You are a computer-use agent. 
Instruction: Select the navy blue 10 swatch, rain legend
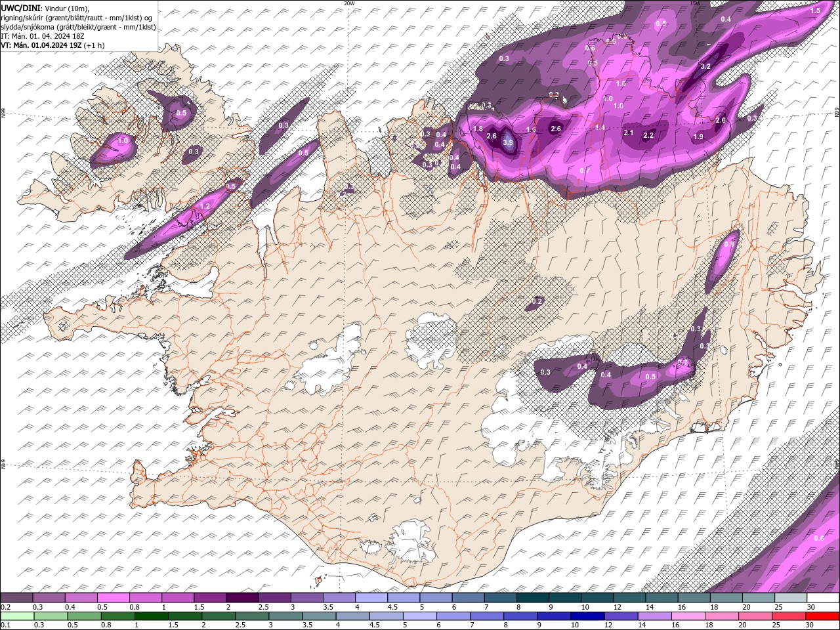(x=587, y=616)
